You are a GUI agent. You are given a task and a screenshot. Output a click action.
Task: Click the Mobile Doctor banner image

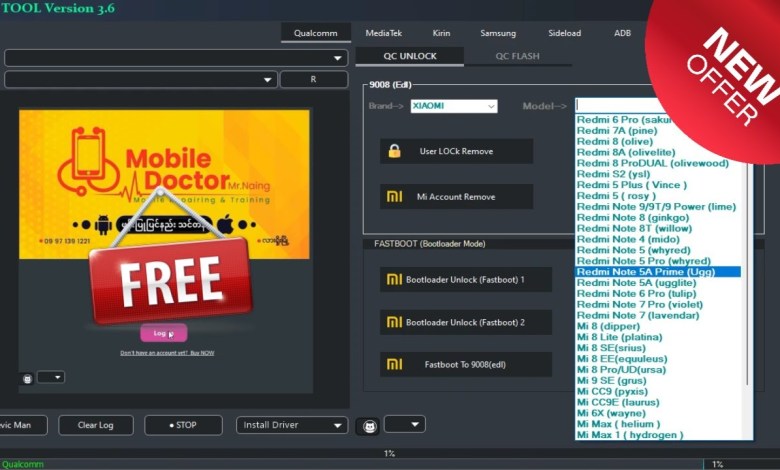point(164,184)
